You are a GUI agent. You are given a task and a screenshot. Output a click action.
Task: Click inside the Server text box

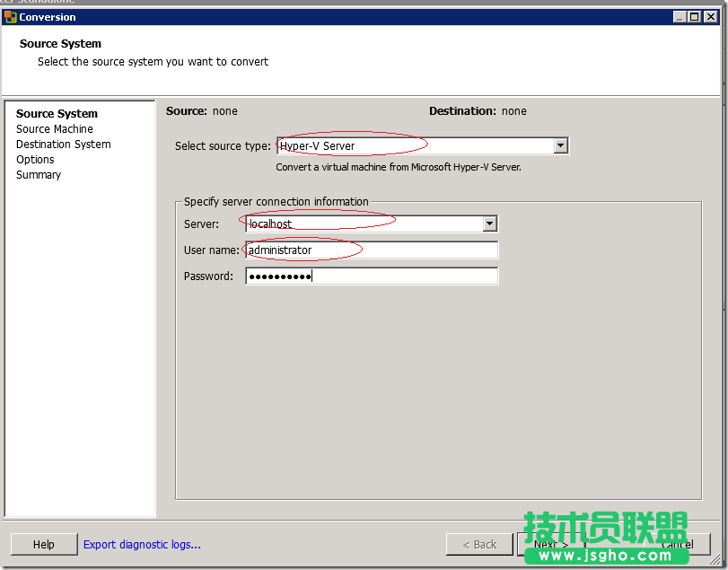tap(359, 224)
